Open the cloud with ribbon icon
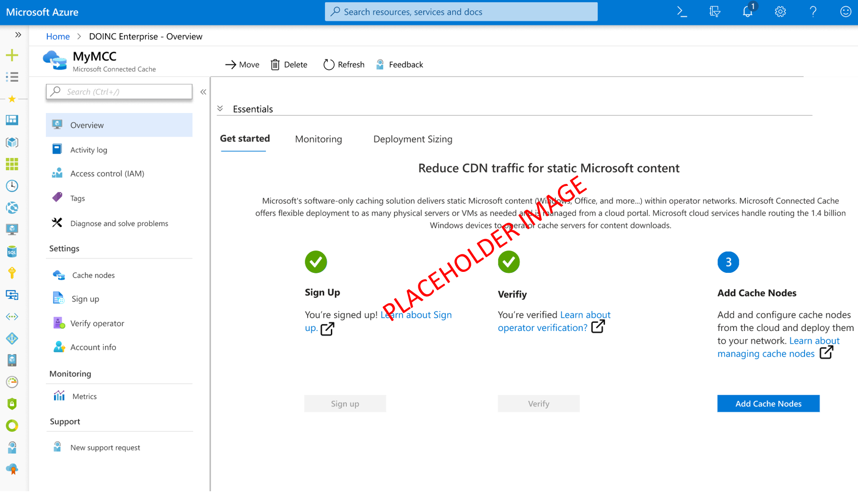 (x=12, y=469)
